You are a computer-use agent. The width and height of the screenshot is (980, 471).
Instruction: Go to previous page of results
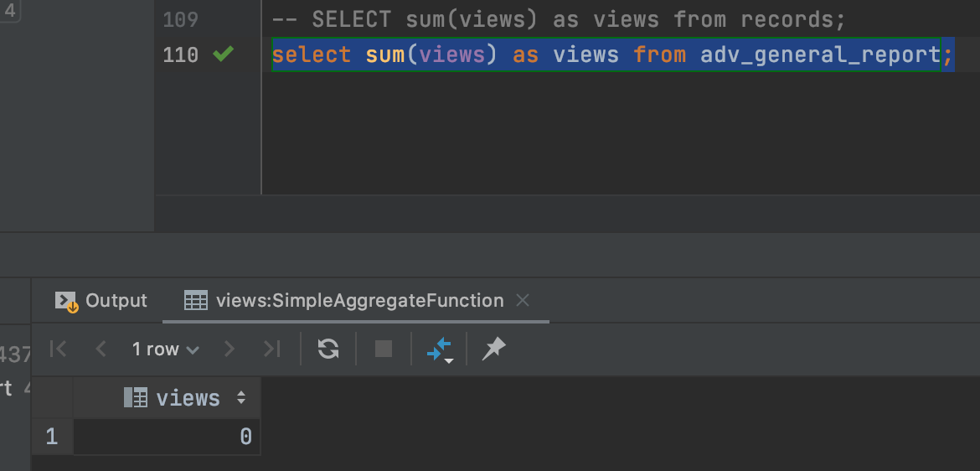click(101, 349)
